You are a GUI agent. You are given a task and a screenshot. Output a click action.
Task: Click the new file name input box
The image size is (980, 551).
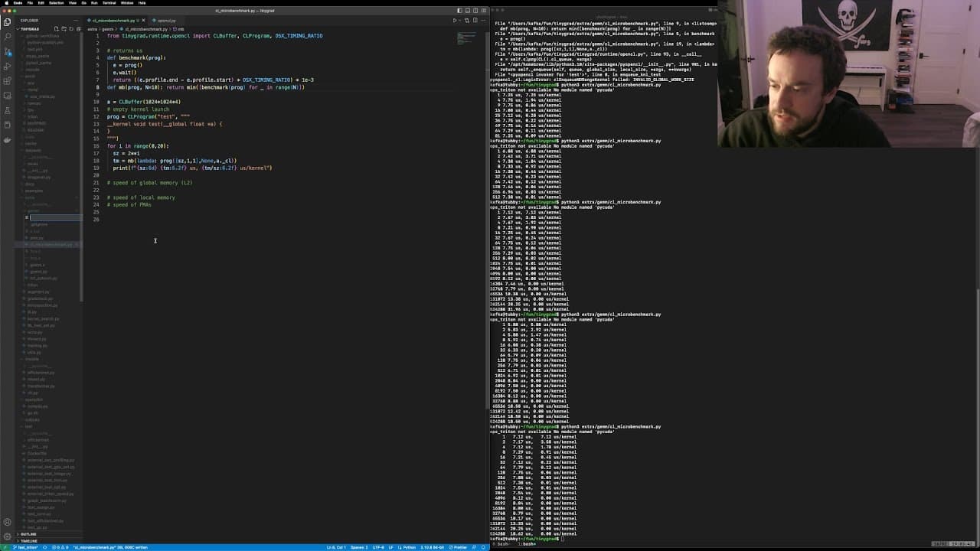pyautogui.click(x=55, y=217)
